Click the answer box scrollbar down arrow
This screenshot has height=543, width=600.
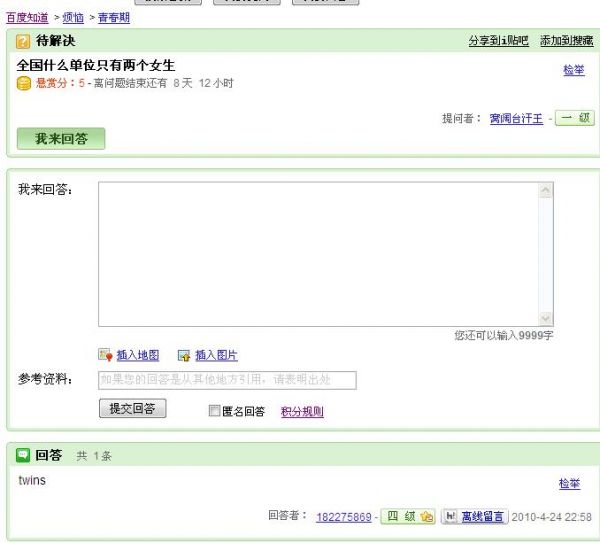point(545,317)
